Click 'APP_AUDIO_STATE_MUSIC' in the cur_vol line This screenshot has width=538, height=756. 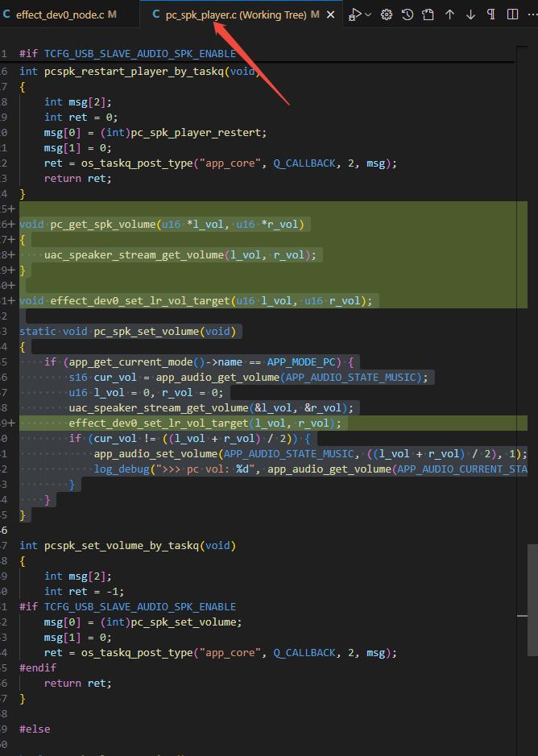click(351, 377)
